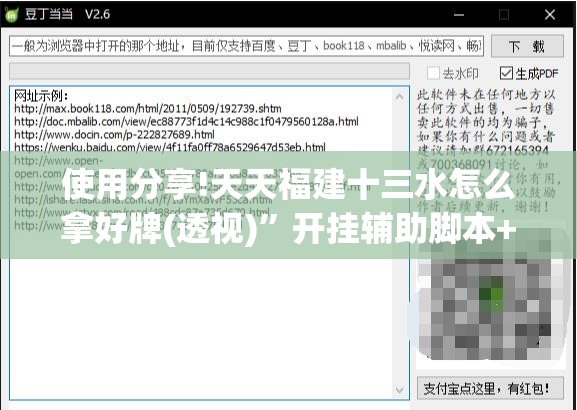Close the 豆丁当当 V2.6 window
The height and width of the screenshot is (410, 577).
(x=550, y=15)
